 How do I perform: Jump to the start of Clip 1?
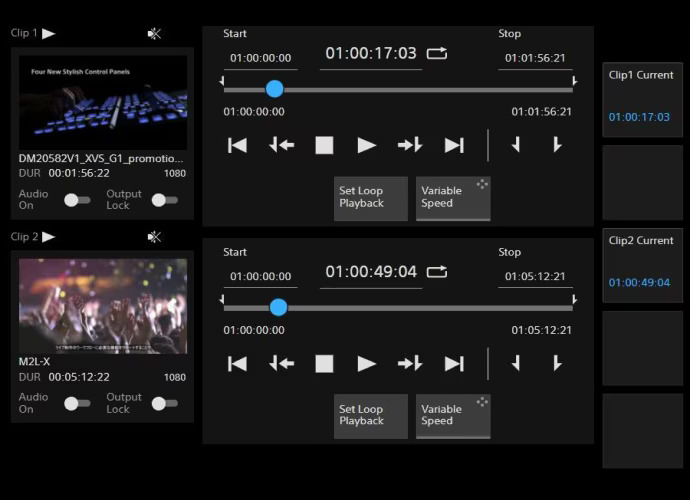237,145
